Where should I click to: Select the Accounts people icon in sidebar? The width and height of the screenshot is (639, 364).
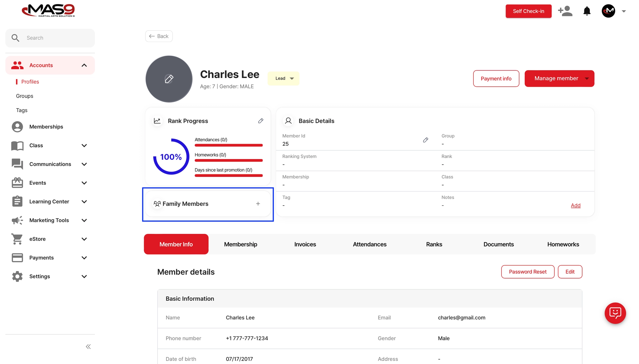(x=17, y=65)
